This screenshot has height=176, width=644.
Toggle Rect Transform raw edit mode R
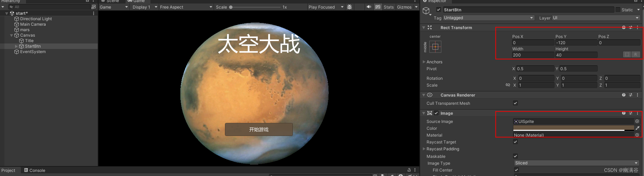[x=636, y=54]
